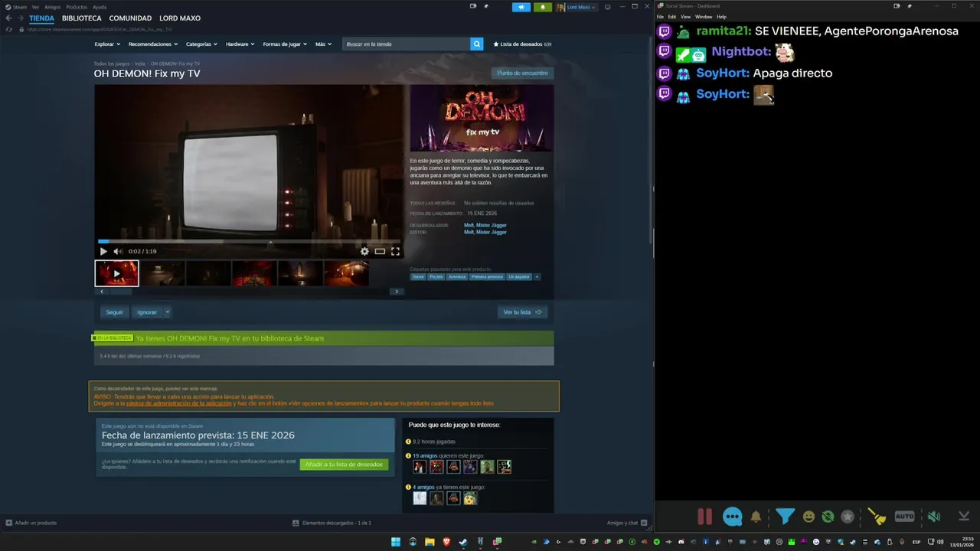Open Amigos y chat panel
Screen dimensions: 980x551
click(627, 523)
